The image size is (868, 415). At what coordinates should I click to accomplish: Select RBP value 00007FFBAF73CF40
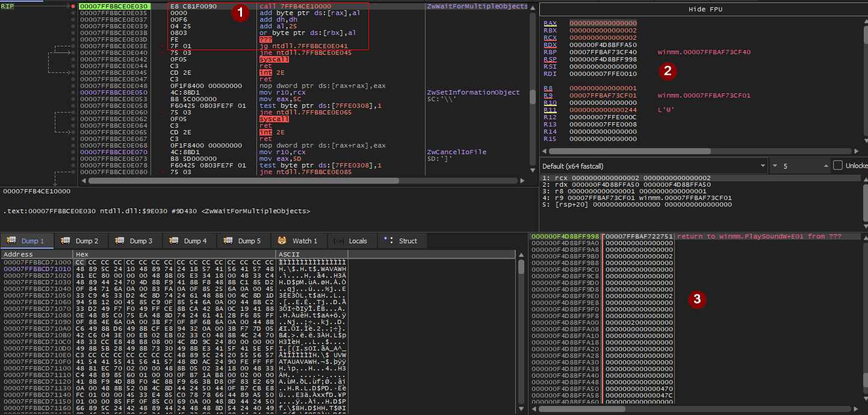(603, 52)
